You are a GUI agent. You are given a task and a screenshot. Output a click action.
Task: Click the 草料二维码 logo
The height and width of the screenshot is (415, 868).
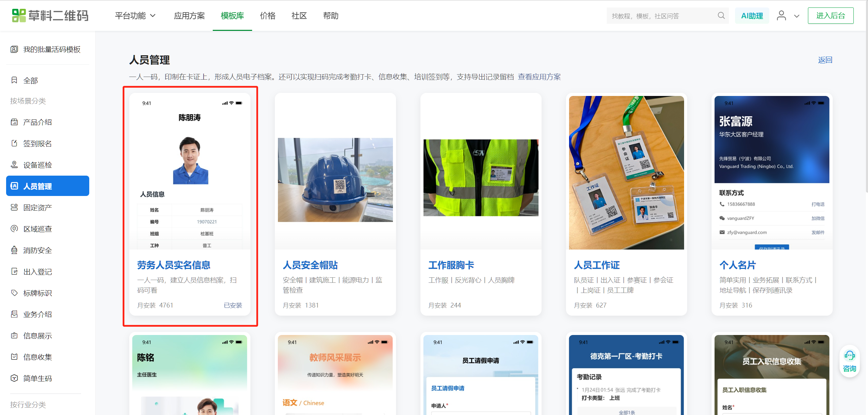pos(50,16)
